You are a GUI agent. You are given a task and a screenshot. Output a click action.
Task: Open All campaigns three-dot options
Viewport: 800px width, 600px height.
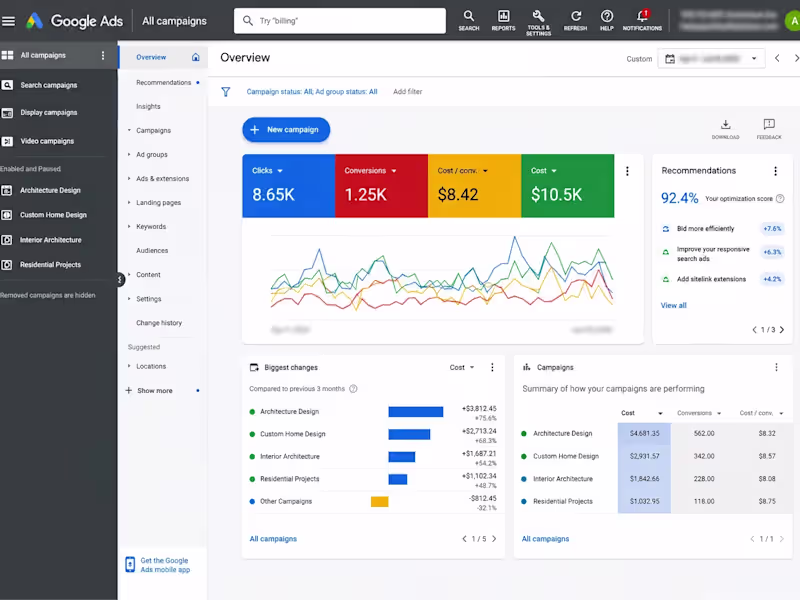coord(103,55)
